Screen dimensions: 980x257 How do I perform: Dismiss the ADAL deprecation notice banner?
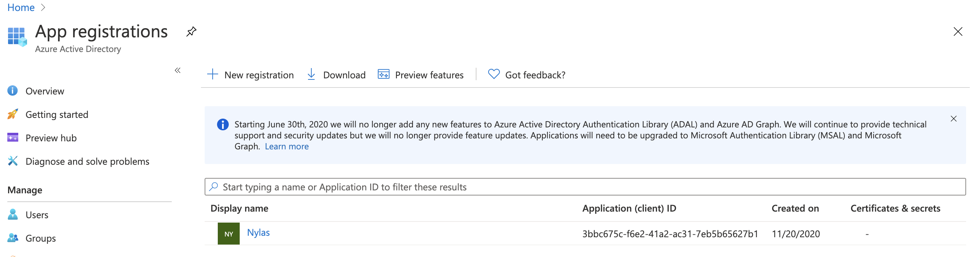tap(953, 119)
